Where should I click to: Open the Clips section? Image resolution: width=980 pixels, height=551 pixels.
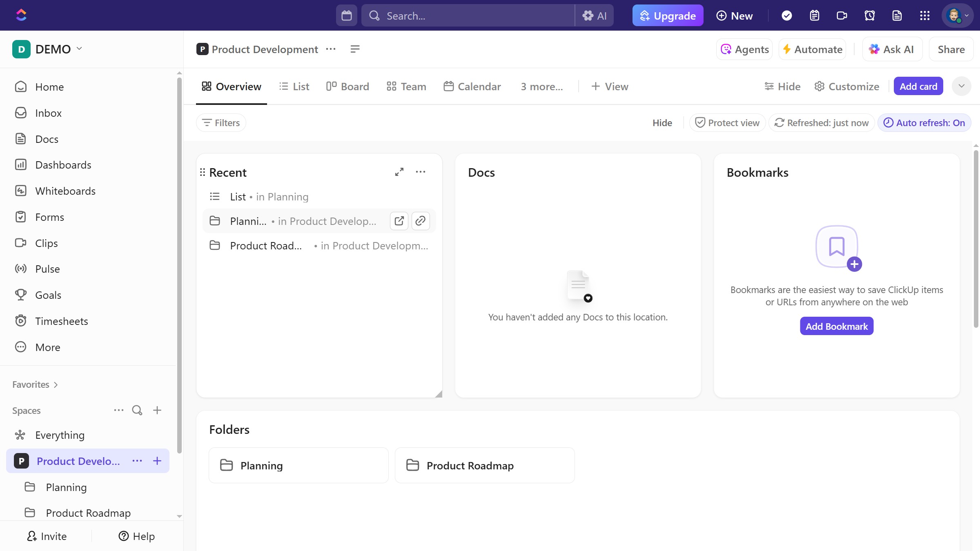(46, 243)
